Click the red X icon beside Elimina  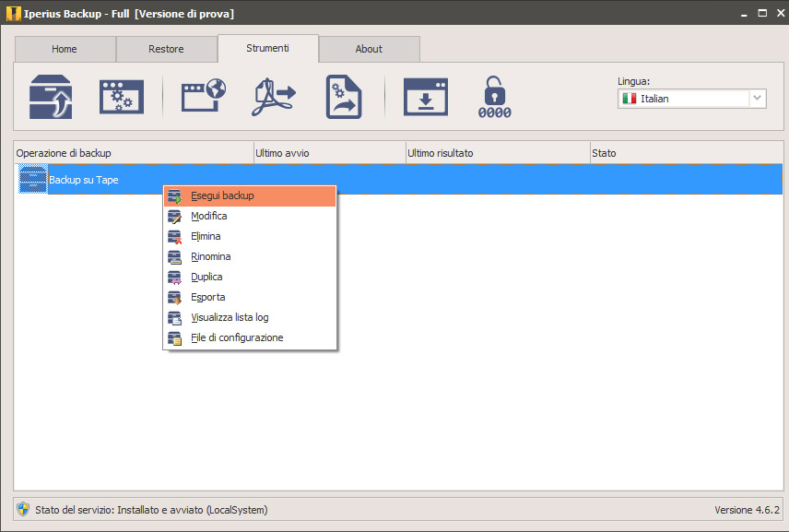tap(174, 237)
